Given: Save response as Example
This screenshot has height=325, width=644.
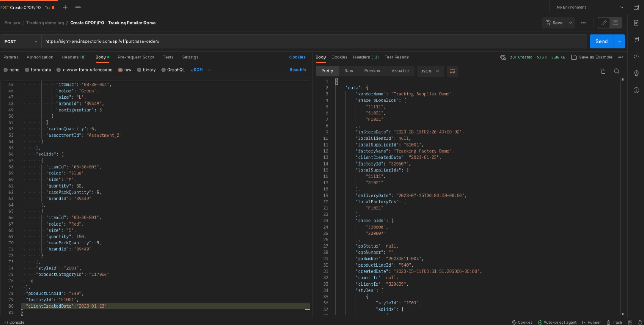Looking at the screenshot, I should (x=592, y=57).
